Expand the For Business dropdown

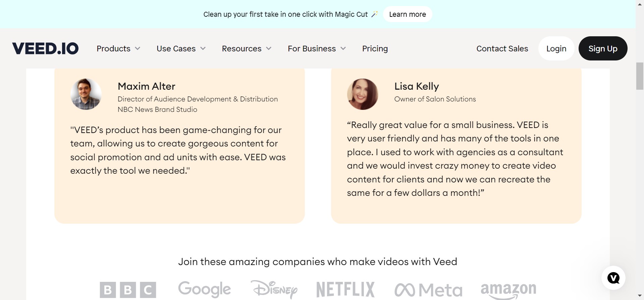[316, 49]
